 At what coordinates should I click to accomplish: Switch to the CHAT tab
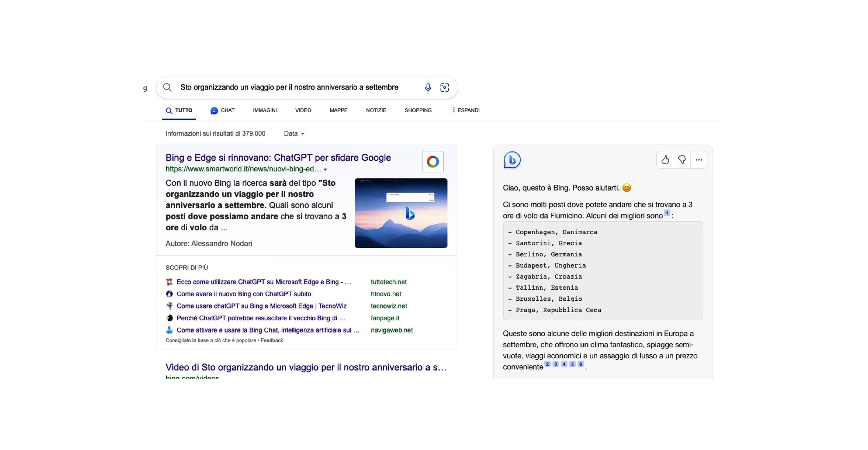point(222,110)
